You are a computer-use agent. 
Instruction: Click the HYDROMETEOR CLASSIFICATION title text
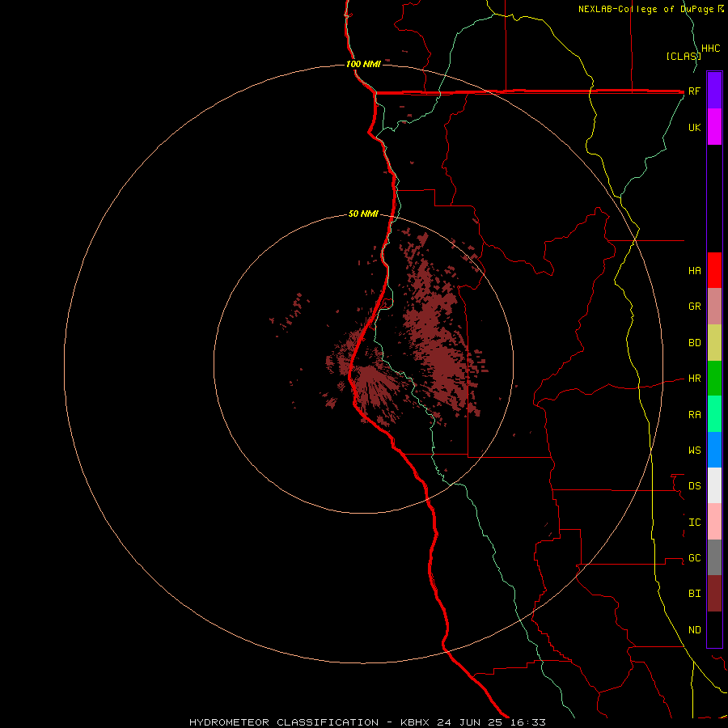[284, 722]
